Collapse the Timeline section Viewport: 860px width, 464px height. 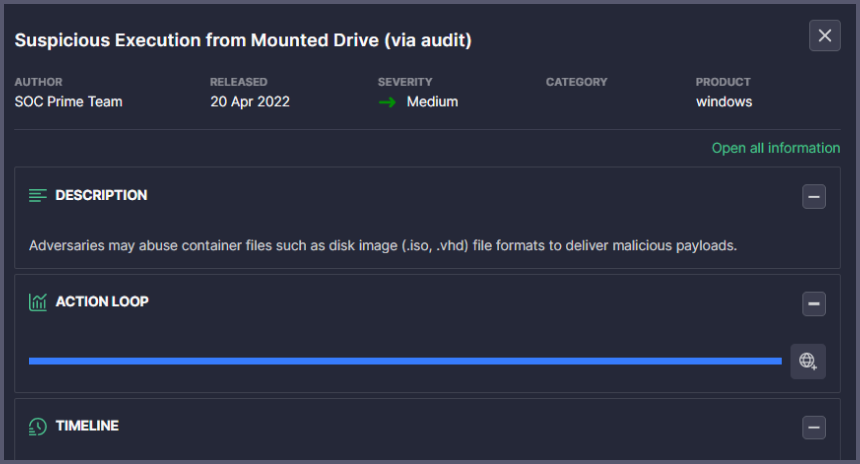(814, 428)
